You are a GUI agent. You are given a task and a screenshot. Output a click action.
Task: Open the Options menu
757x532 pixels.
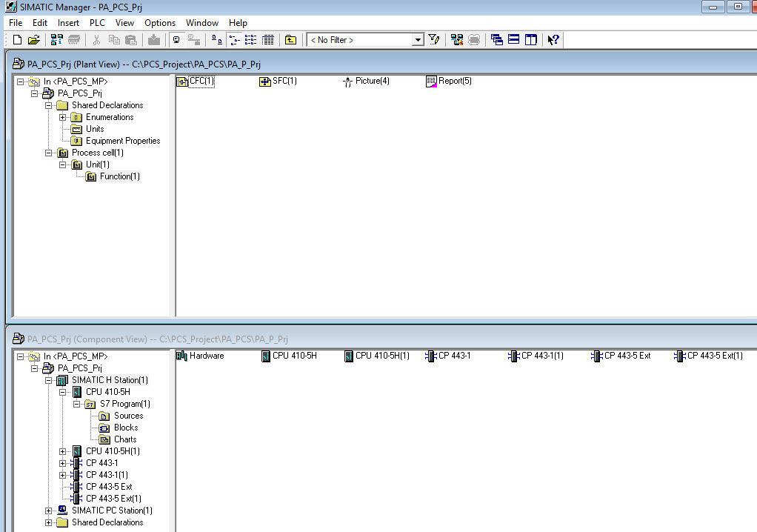160,23
